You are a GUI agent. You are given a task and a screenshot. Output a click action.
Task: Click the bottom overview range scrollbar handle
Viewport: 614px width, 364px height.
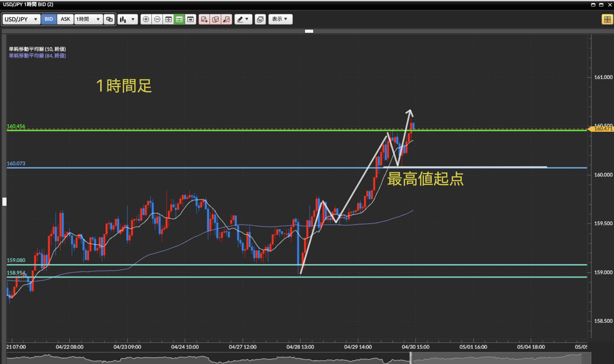coord(411,358)
